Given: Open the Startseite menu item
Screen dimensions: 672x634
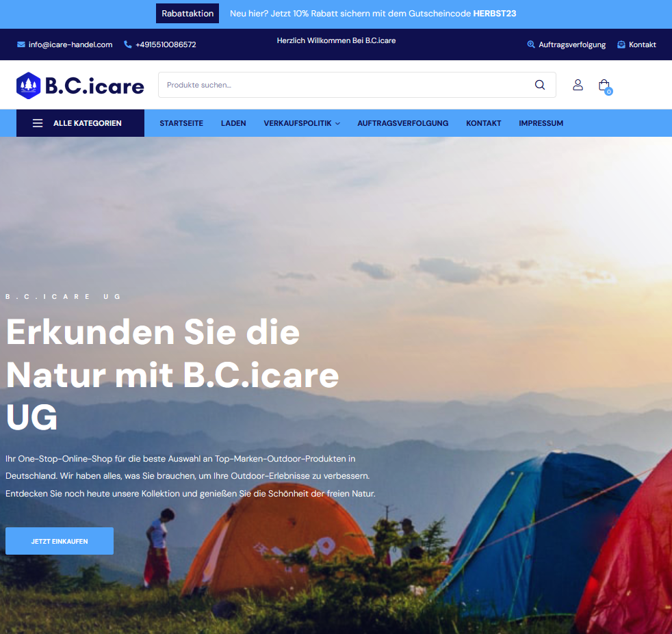Looking at the screenshot, I should pyautogui.click(x=181, y=123).
